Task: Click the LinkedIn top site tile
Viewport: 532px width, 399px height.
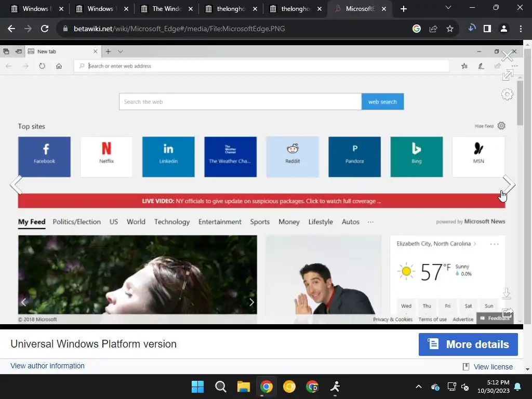Action: [x=168, y=157]
